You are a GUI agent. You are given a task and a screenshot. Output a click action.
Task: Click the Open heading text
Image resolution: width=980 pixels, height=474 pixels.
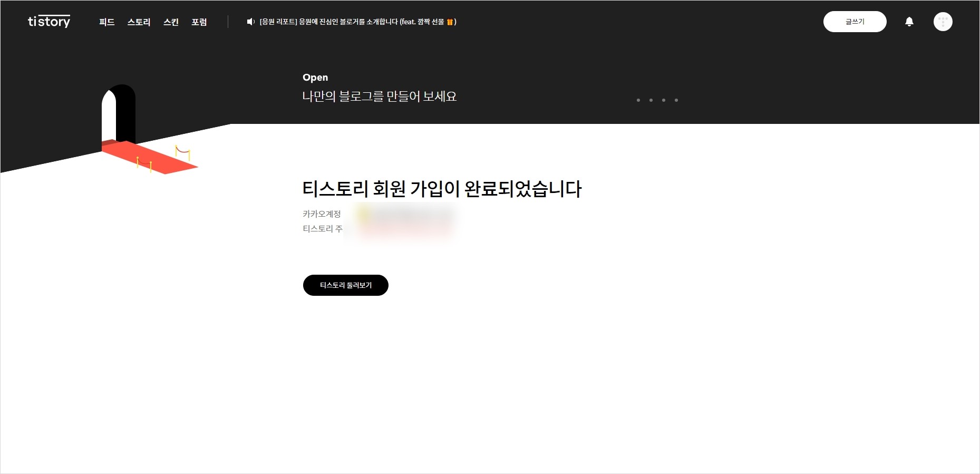click(x=315, y=78)
